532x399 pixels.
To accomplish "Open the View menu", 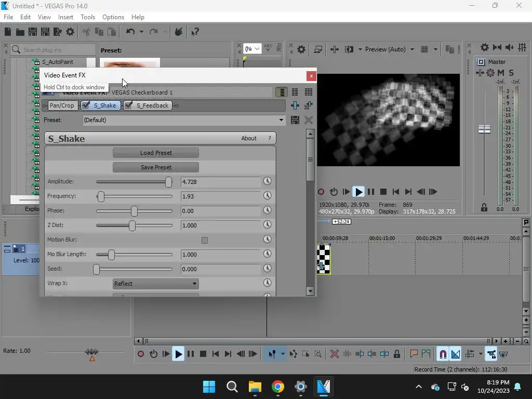I will point(44,17).
